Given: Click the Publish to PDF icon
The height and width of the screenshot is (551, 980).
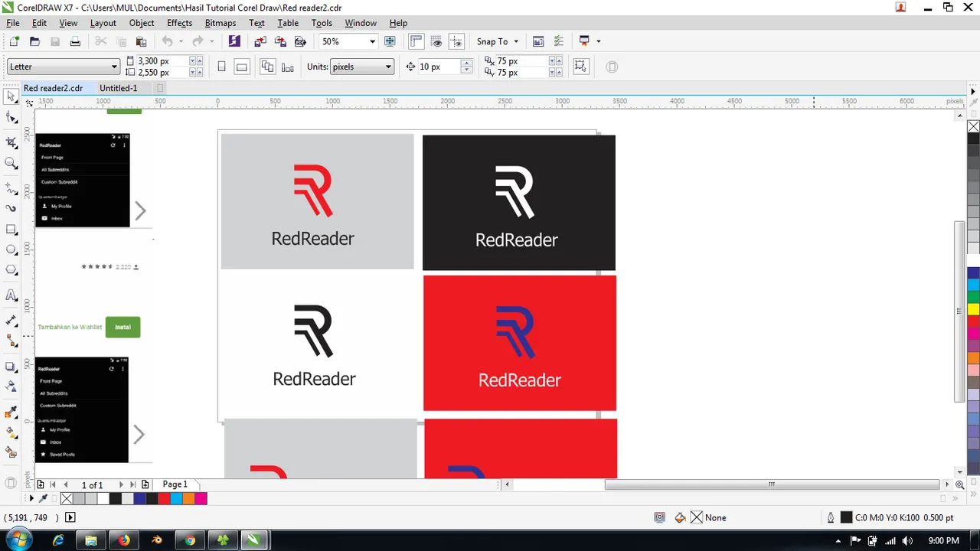Looking at the screenshot, I should [x=300, y=41].
